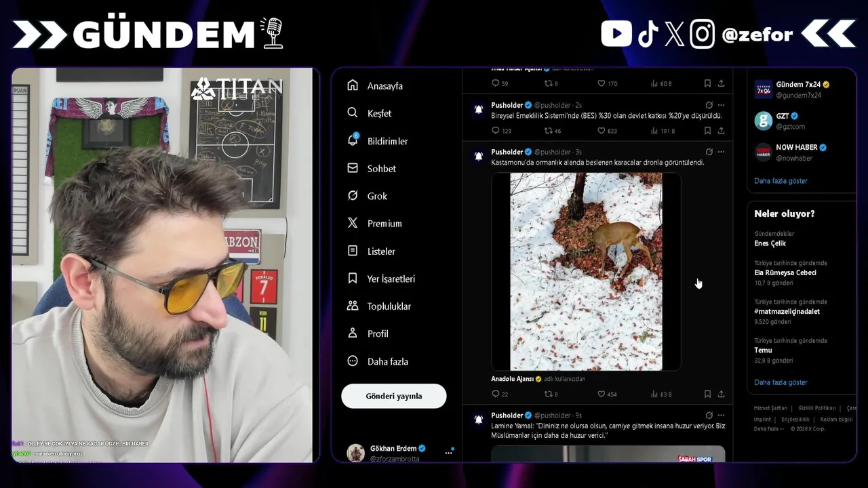868x488 pixels.
Task: Open the Anasayfa home icon in sidebar
Action: pos(353,85)
